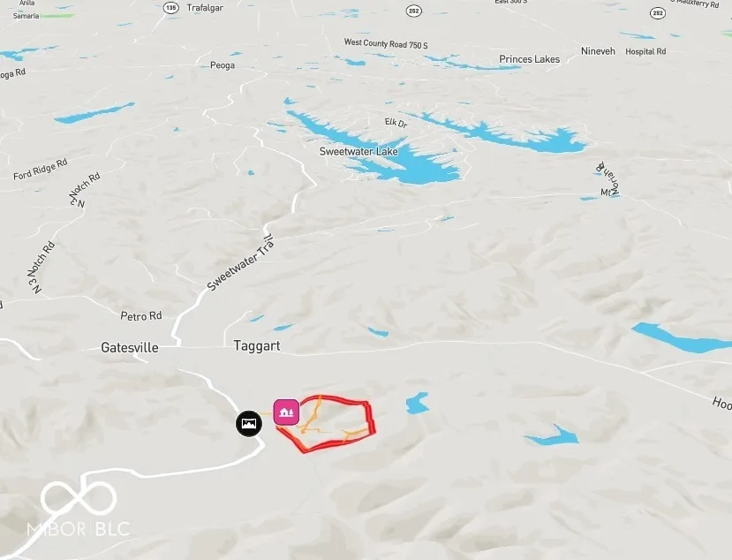This screenshot has height=560, width=732.
Task: Select the red outlined property boundary
Action: click(327, 423)
